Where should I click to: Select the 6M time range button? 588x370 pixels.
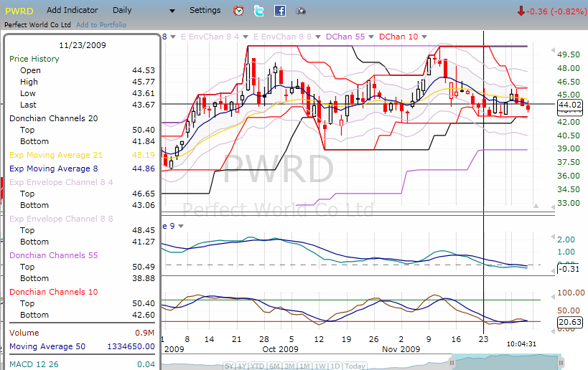pyautogui.click(x=275, y=366)
